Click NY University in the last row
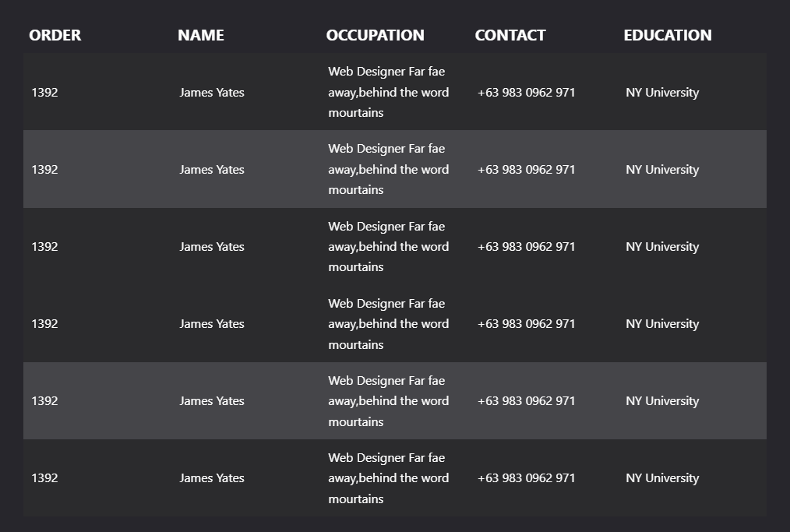This screenshot has height=532, width=790. pos(661,477)
